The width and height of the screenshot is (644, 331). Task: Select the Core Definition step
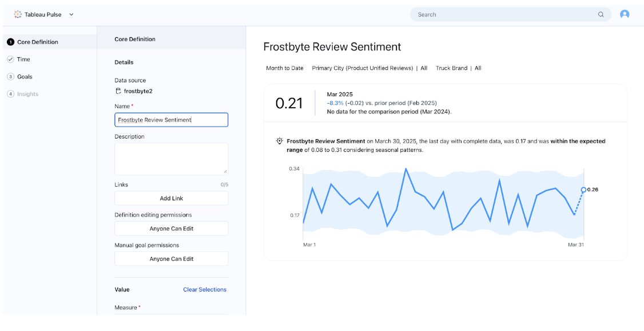click(37, 42)
